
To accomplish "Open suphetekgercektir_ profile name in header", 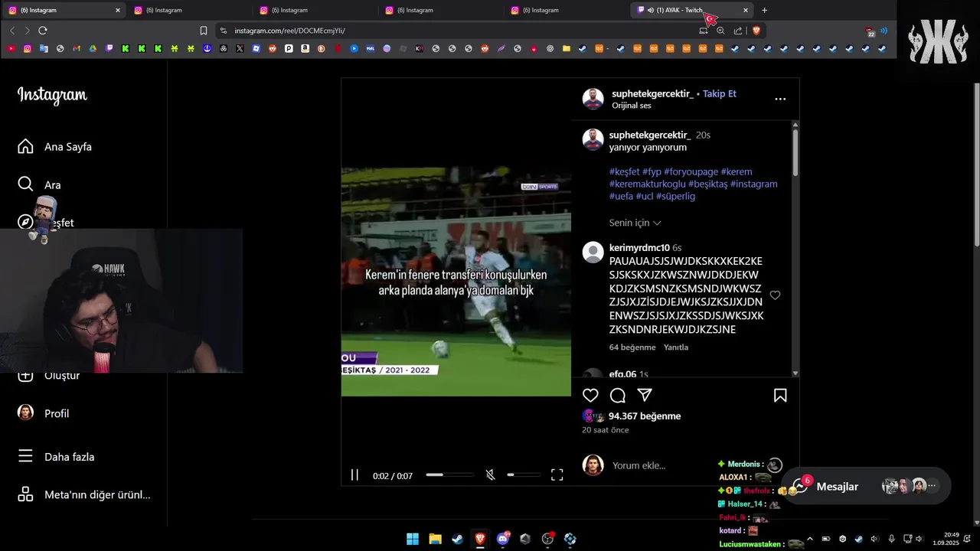I will tap(652, 93).
